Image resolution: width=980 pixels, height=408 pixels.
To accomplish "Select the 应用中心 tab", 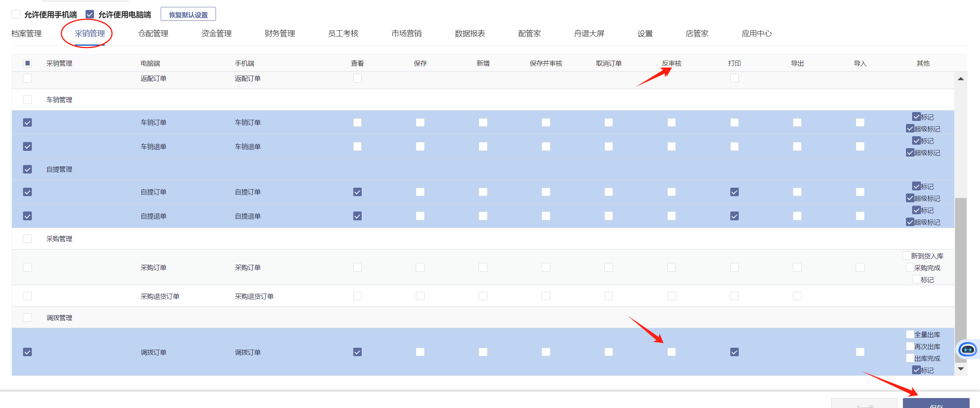I will point(756,34).
